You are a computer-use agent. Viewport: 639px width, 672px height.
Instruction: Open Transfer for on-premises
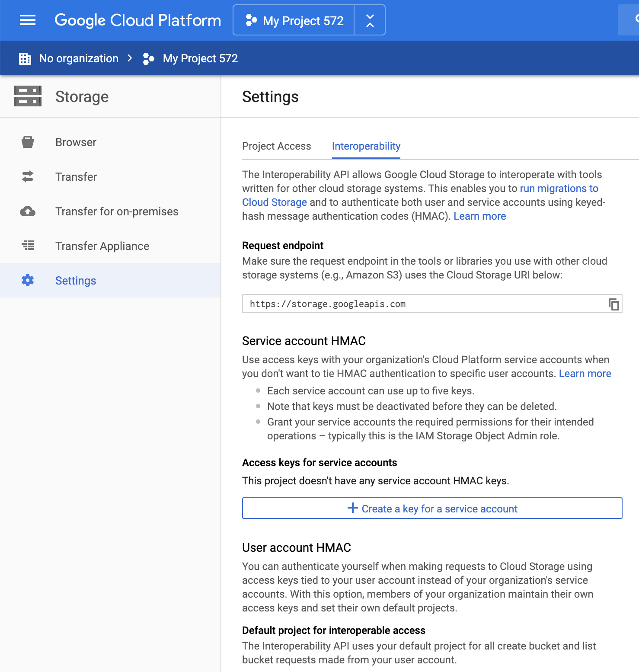point(110,211)
